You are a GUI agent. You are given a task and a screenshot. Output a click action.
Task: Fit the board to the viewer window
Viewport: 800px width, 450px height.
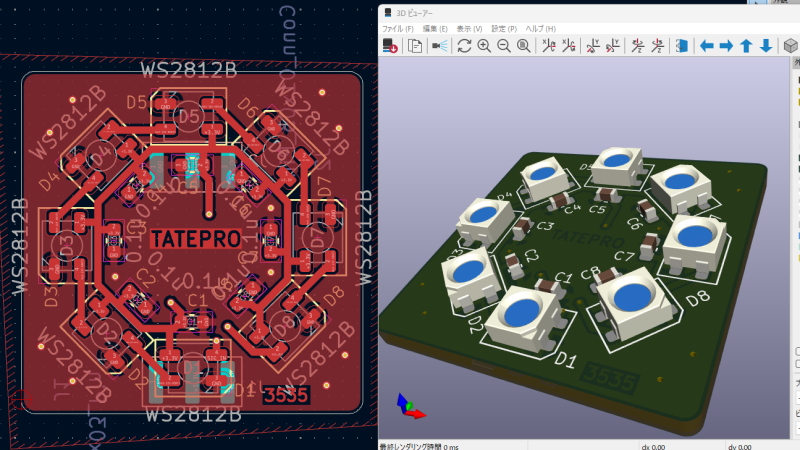[x=523, y=46]
